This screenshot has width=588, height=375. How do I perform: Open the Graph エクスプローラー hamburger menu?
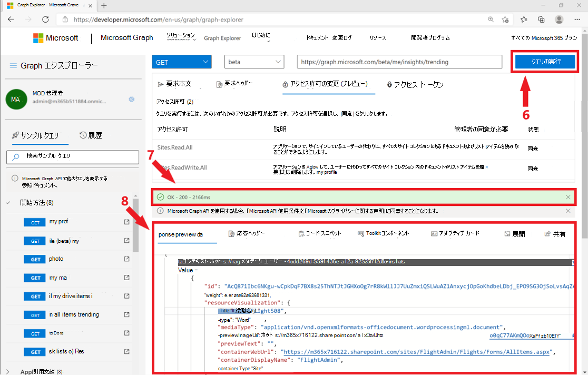13,65
